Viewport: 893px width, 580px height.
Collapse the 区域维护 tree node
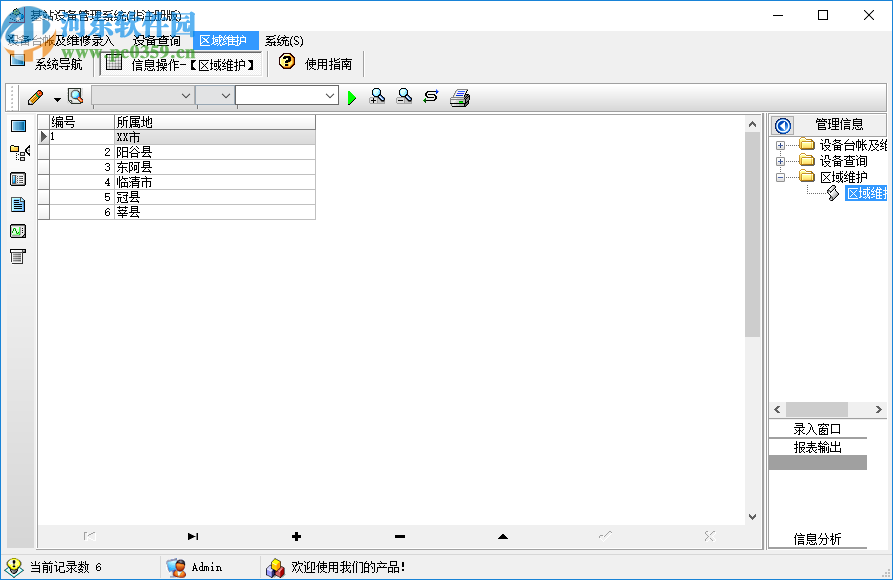(780, 177)
